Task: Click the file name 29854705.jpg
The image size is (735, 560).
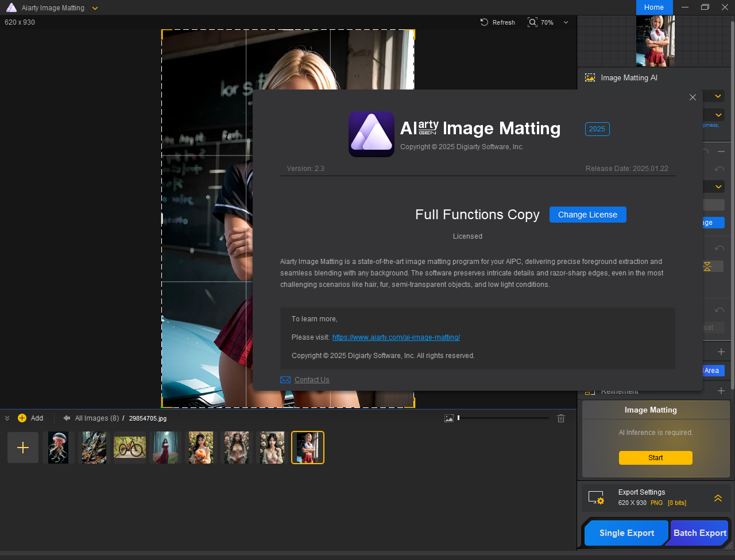Action: [148, 418]
